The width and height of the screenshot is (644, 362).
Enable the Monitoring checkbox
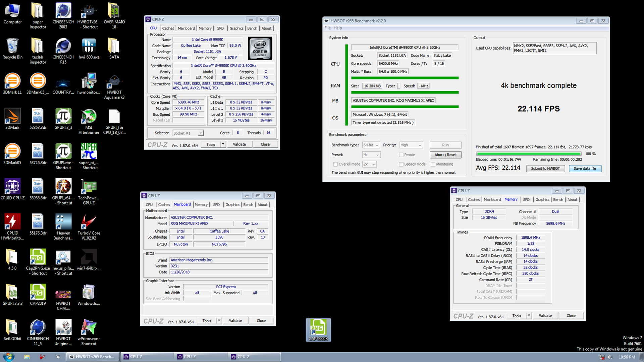point(433,164)
